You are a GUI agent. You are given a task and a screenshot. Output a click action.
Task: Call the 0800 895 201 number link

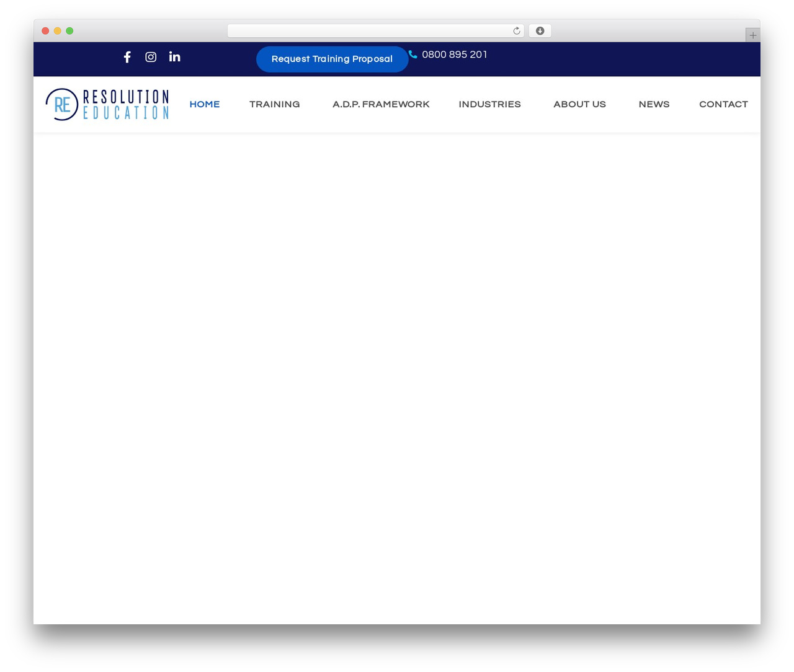click(x=455, y=55)
